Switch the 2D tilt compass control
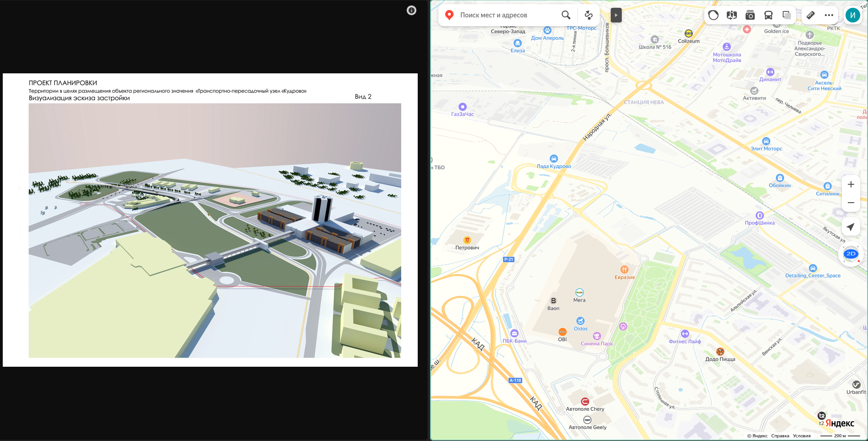Viewport: 868px width, 441px height. tap(851, 254)
